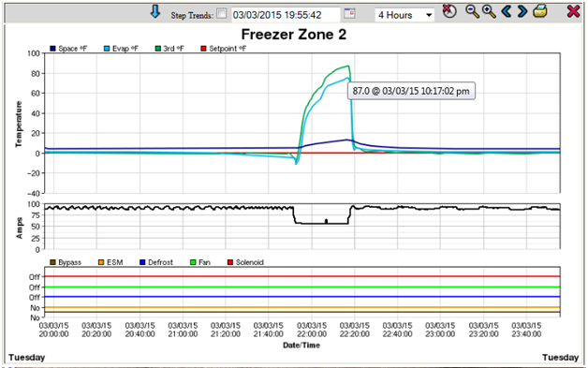Click the ESM legend swatch
This screenshot has width=588, height=368.
pos(101,262)
